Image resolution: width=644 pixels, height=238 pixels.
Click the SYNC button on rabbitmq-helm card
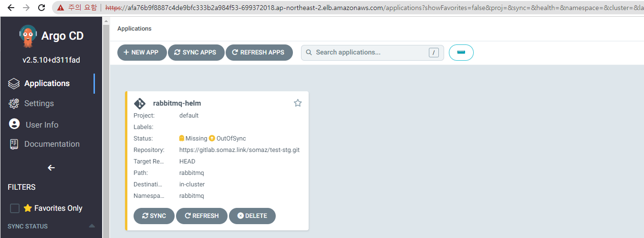154,216
